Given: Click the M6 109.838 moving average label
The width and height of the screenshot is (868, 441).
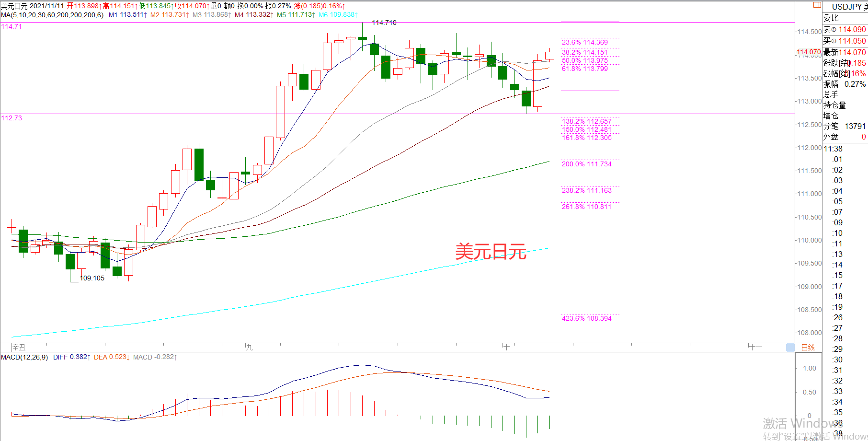Looking at the screenshot, I should coord(338,15).
